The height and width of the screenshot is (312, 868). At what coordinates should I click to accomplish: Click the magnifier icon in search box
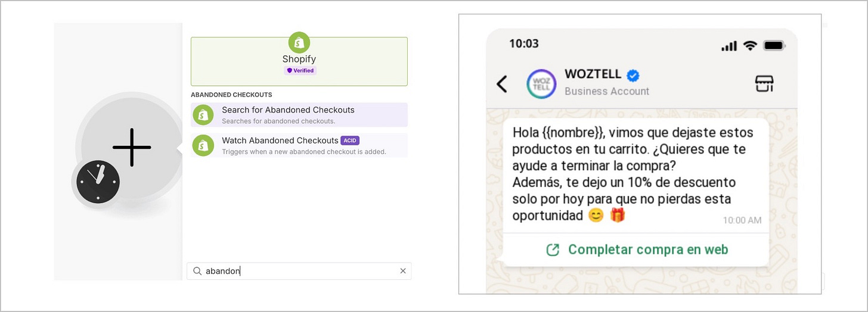click(197, 271)
